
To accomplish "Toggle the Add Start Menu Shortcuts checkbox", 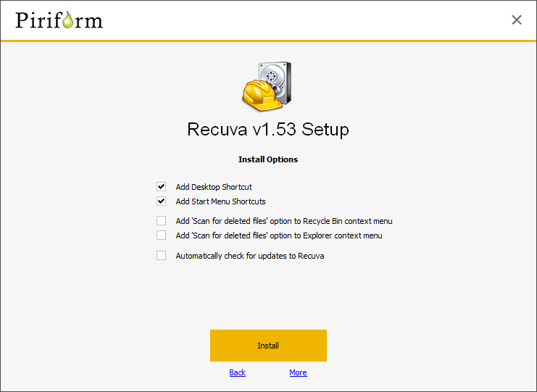I will [x=162, y=201].
